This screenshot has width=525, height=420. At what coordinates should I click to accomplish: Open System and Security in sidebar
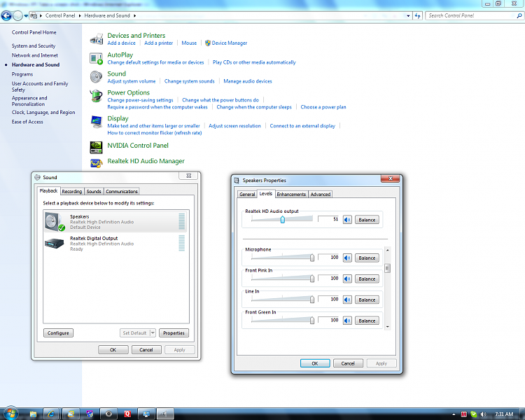pos(34,45)
